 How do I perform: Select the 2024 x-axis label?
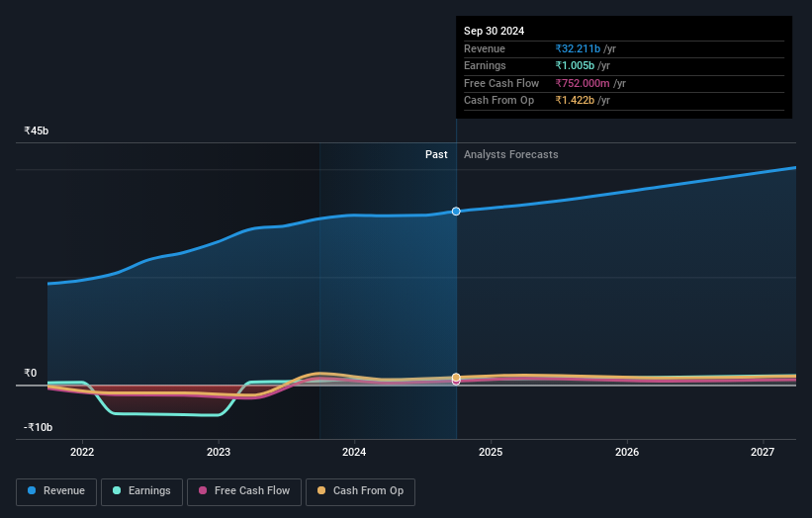click(x=354, y=452)
